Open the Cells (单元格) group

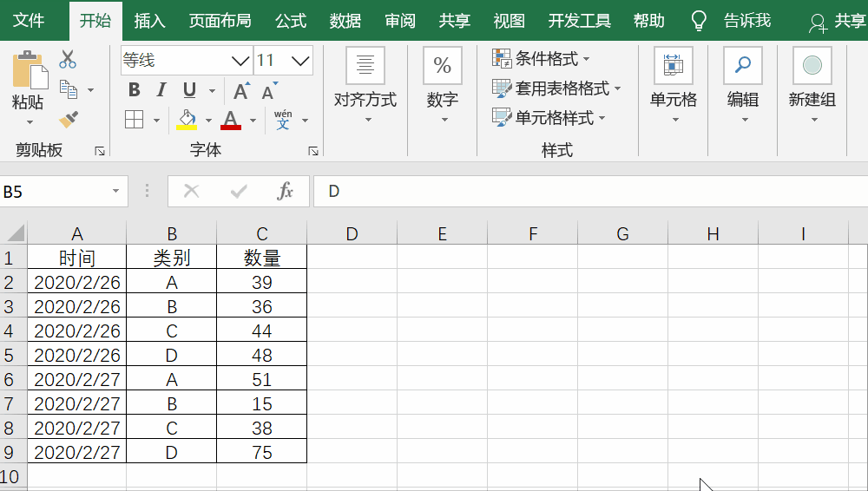point(674,86)
